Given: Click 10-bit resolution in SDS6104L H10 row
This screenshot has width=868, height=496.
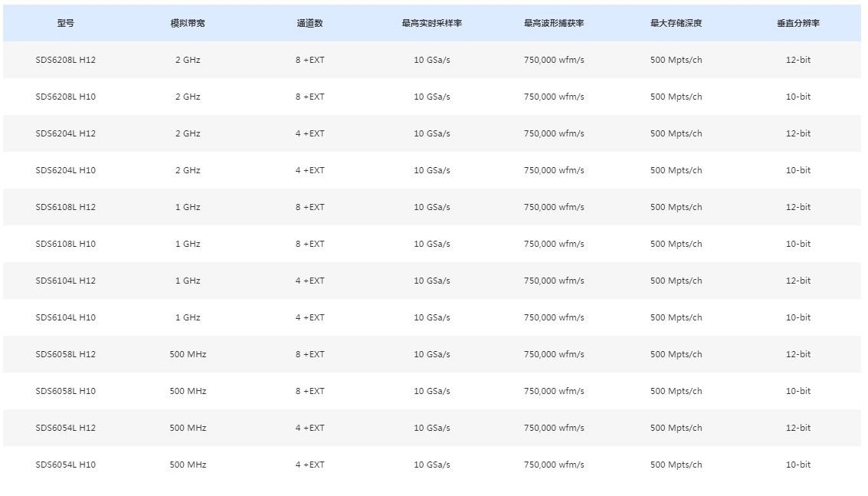Looking at the screenshot, I should pos(798,317).
